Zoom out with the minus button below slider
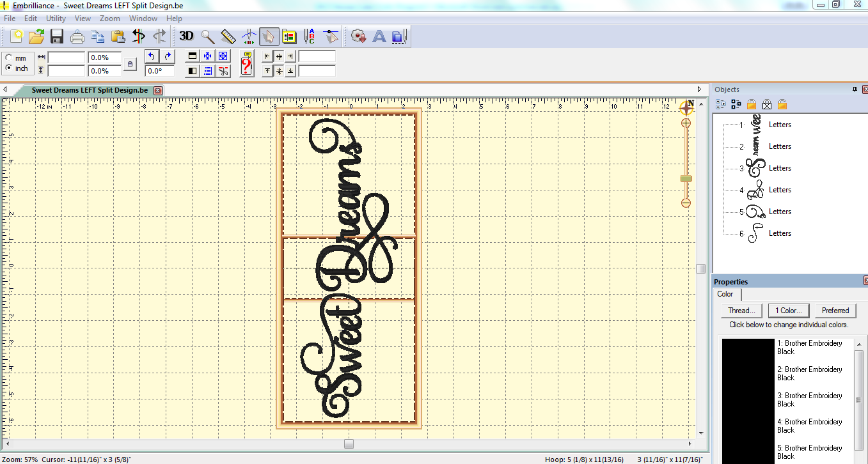The height and width of the screenshot is (464, 868). [x=686, y=203]
